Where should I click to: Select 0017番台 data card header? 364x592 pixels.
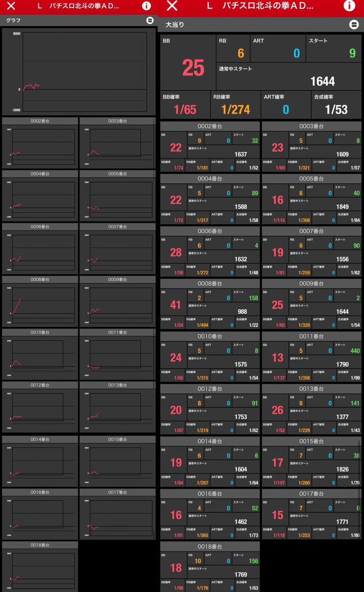click(x=311, y=494)
